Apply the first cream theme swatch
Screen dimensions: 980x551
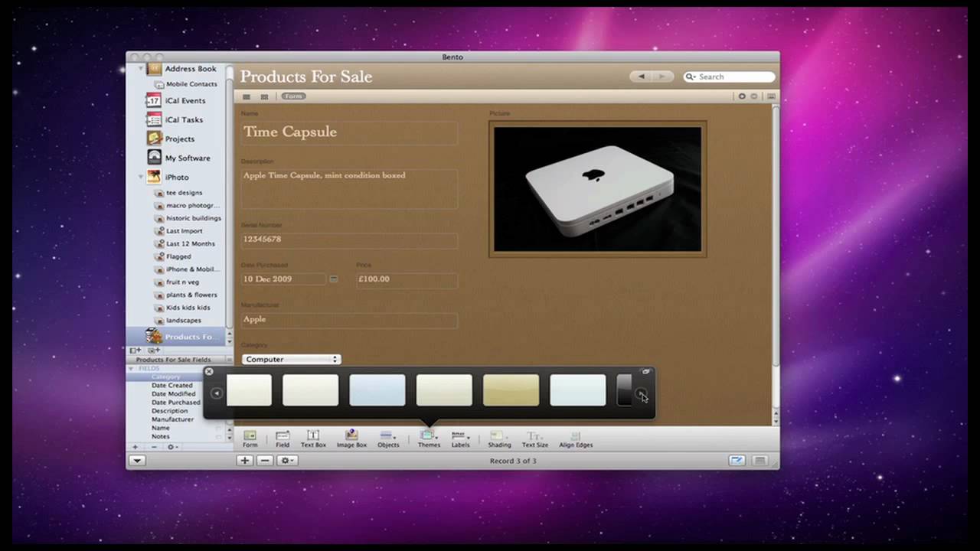(249, 390)
